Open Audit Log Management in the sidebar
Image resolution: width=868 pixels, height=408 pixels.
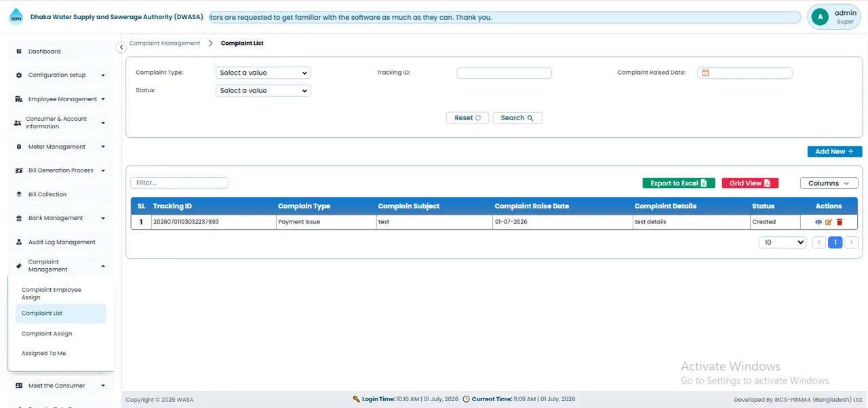(x=62, y=242)
